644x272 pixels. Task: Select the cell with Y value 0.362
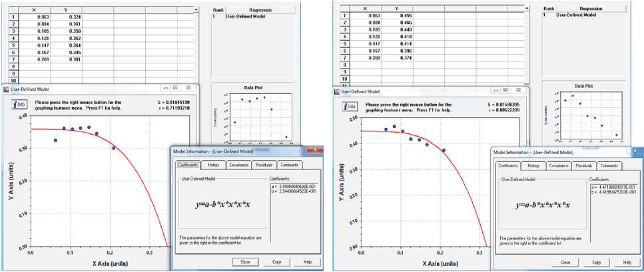tap(66, 38)
